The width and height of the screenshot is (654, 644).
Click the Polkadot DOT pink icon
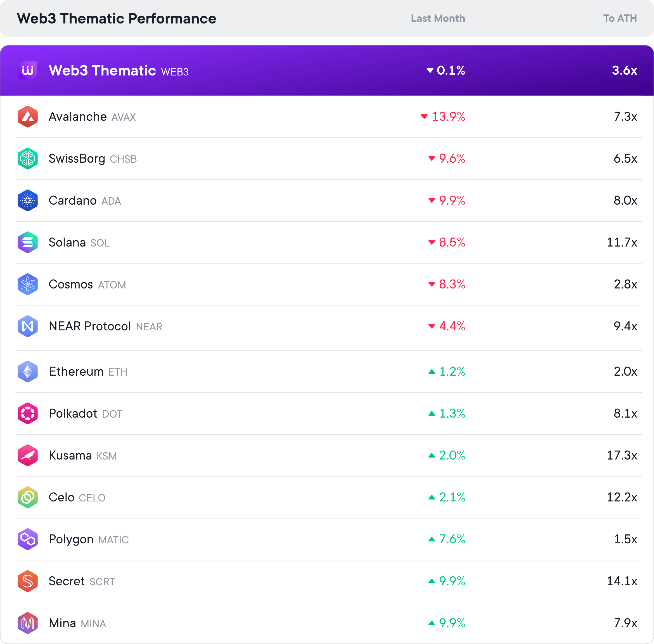click(27, 414)
